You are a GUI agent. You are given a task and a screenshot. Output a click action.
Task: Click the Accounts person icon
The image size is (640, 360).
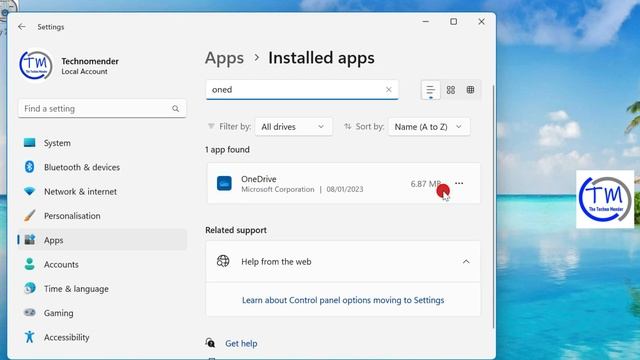point(29,264)
